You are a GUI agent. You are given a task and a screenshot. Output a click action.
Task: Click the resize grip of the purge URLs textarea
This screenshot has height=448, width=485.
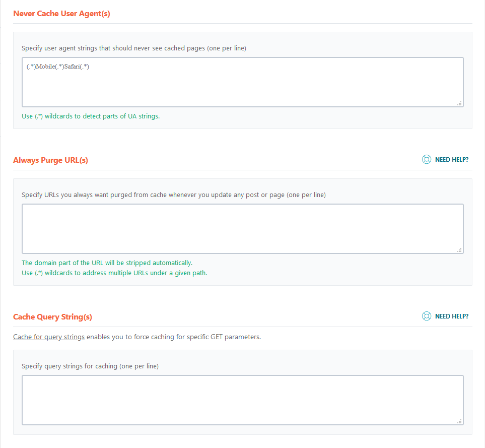pos(459,249)
